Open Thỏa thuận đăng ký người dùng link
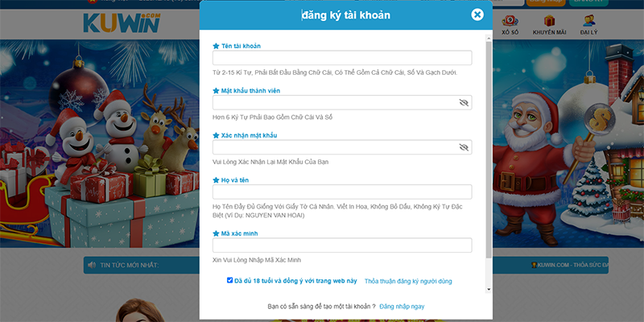 [408, 281]
